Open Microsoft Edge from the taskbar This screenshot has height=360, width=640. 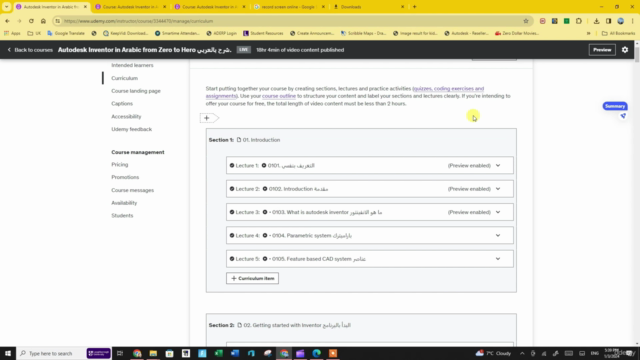(x=317, y=353)
